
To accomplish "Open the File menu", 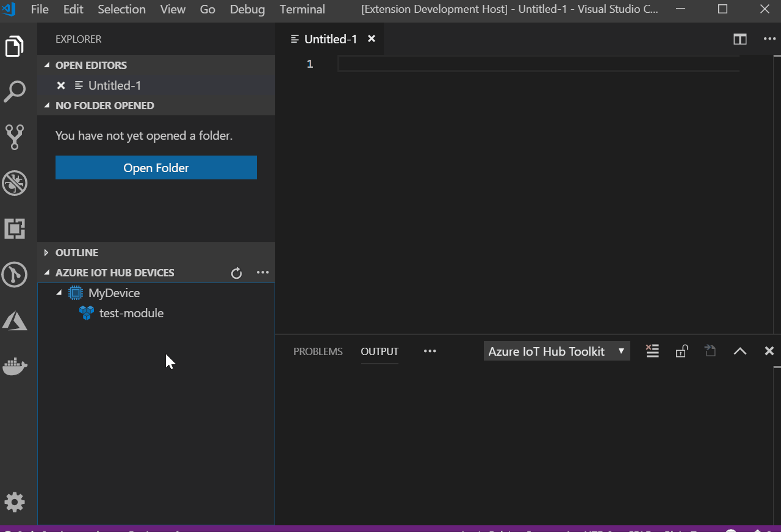I will pyautogui.click(x=40, y=9).
